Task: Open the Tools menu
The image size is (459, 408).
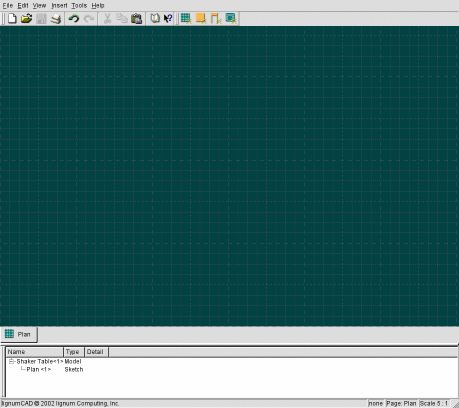Action: pos(79,5)
